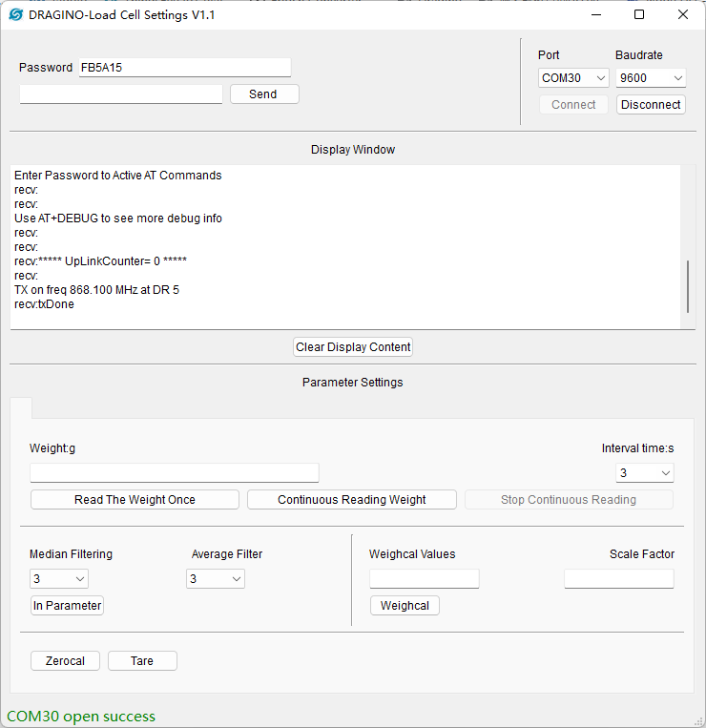This screenshot has width=706, height=728.
Task: Click the disabled Stop Continuous Reading button
Action: point(569,500)
